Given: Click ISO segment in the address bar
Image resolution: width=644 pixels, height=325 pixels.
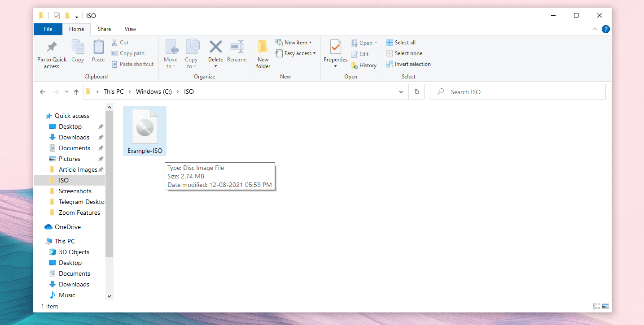Looking at the screenshot, I should point(189,92).
